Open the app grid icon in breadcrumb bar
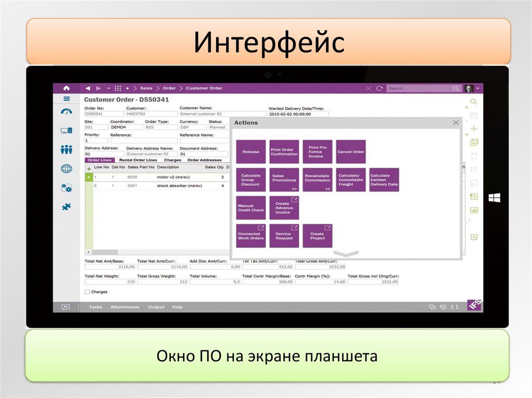The image size is (532, 398). (x=118, y=88)
